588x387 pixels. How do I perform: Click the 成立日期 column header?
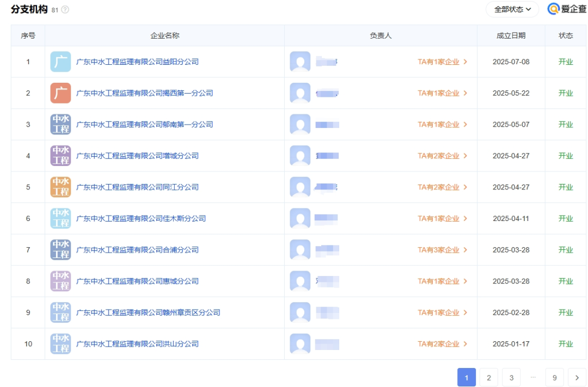(x=511, y=35)
